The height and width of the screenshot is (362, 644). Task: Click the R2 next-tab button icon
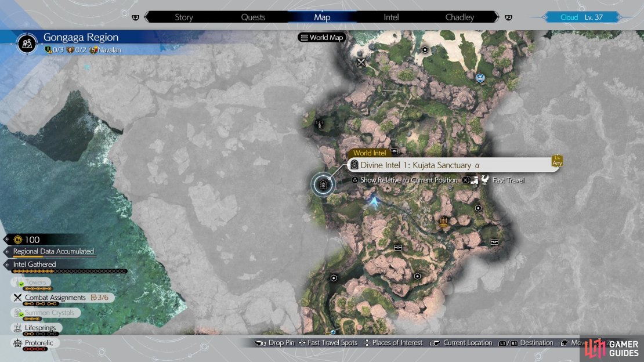(508, 17)
